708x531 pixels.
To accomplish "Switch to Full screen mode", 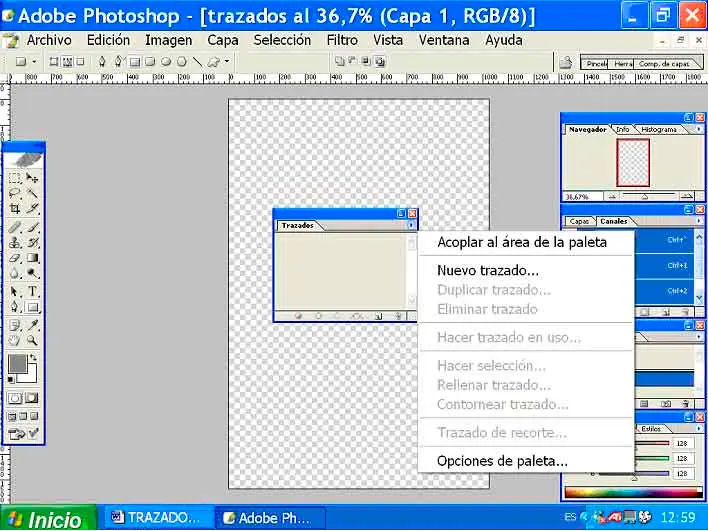I will tap(34, 416).
